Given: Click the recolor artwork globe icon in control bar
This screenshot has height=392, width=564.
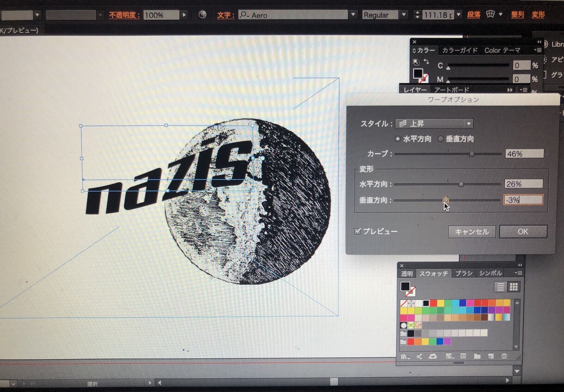Looking at the screenshot, I should [202, 15].
